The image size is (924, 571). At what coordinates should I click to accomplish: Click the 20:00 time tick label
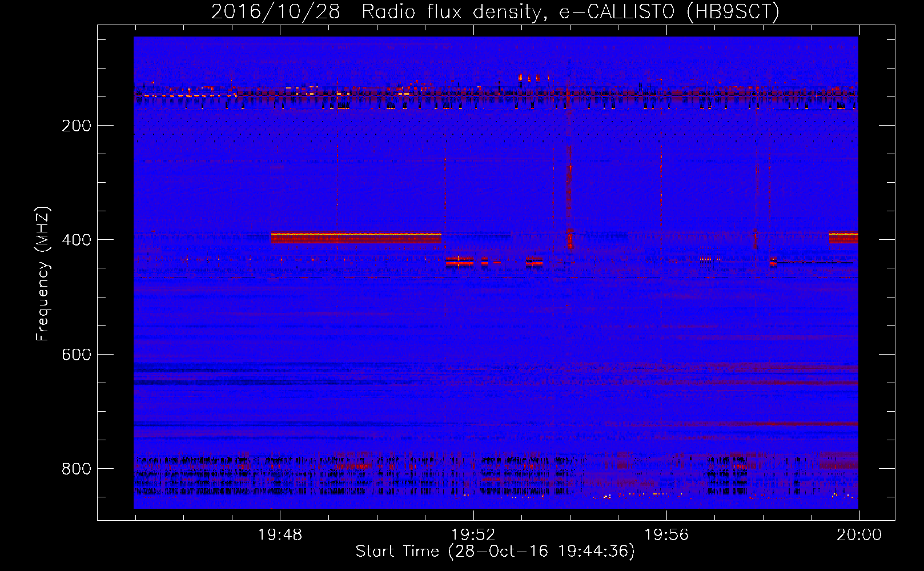click(x=859, y=535)
